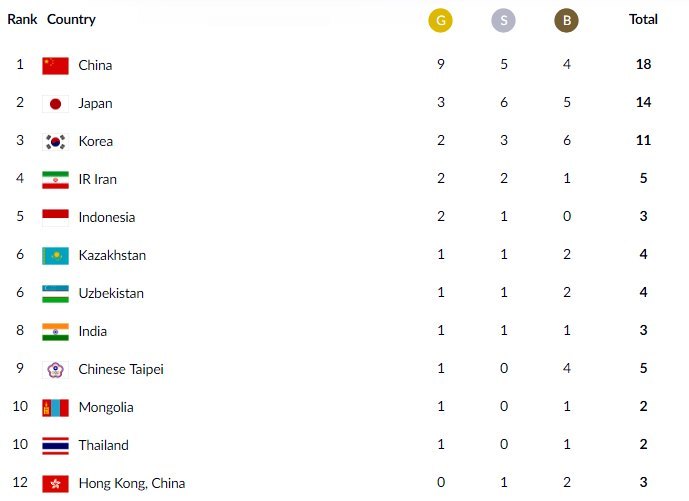Click the IR Iran flag icon

55,180
